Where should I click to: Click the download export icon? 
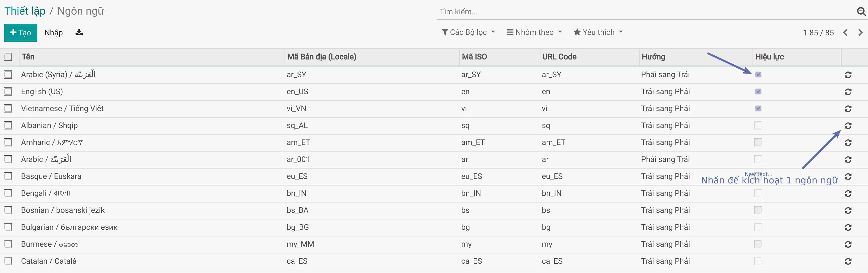79,32
